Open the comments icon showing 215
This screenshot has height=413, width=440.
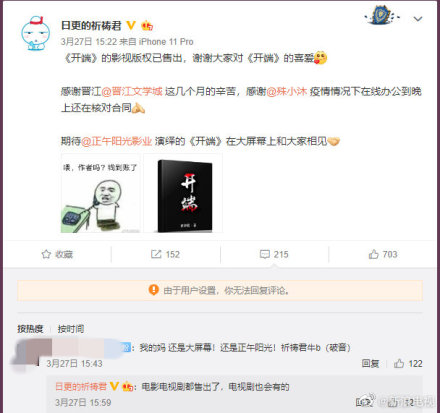click(x=274, y=254)
